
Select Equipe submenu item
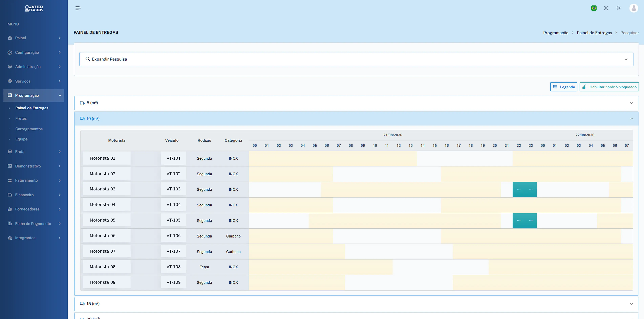click(x=22, y=139)
